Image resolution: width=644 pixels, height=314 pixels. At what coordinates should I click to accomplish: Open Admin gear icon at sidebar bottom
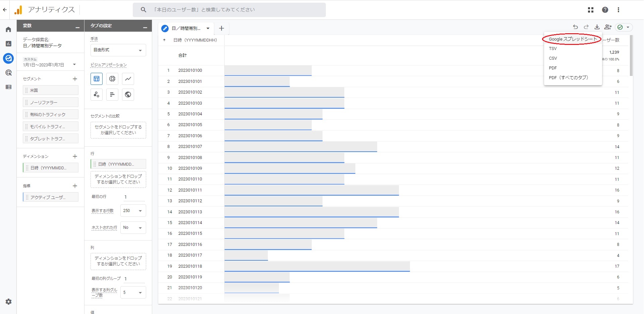(8, 302)
